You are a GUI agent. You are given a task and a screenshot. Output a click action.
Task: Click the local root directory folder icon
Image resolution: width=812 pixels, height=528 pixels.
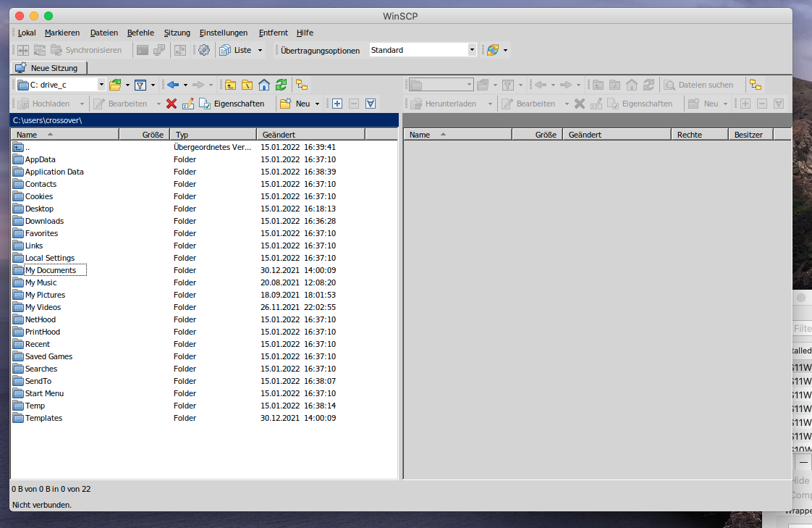pos(248,85)
